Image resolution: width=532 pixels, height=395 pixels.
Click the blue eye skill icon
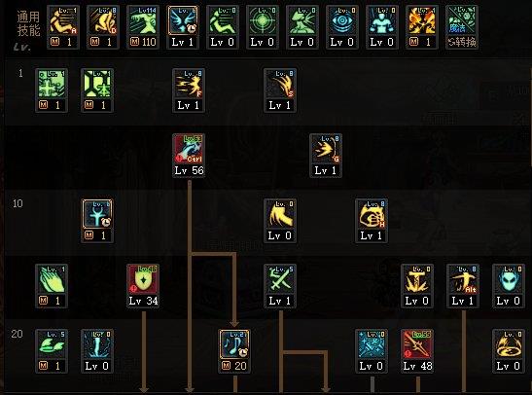(342, 20)
